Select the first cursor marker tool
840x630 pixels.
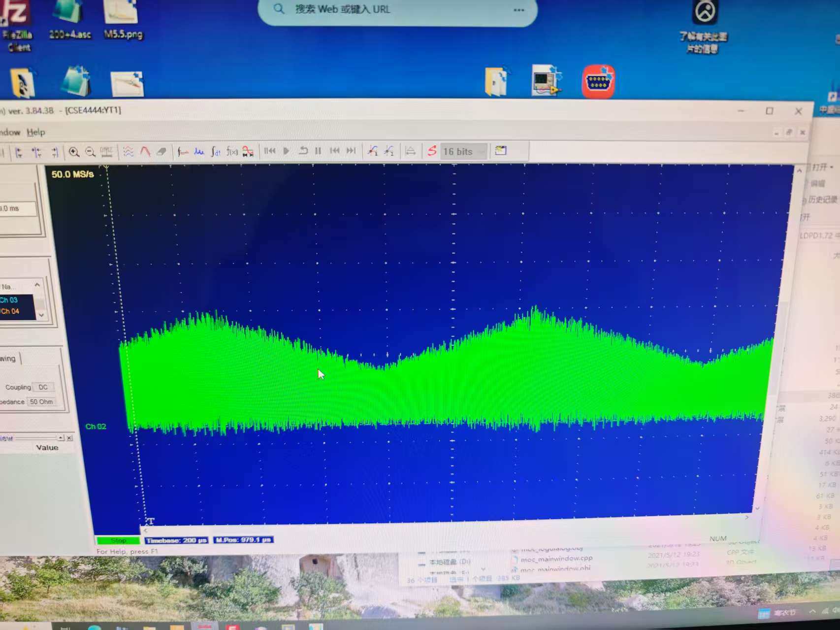pyautogui.click(x=19, y=153)
